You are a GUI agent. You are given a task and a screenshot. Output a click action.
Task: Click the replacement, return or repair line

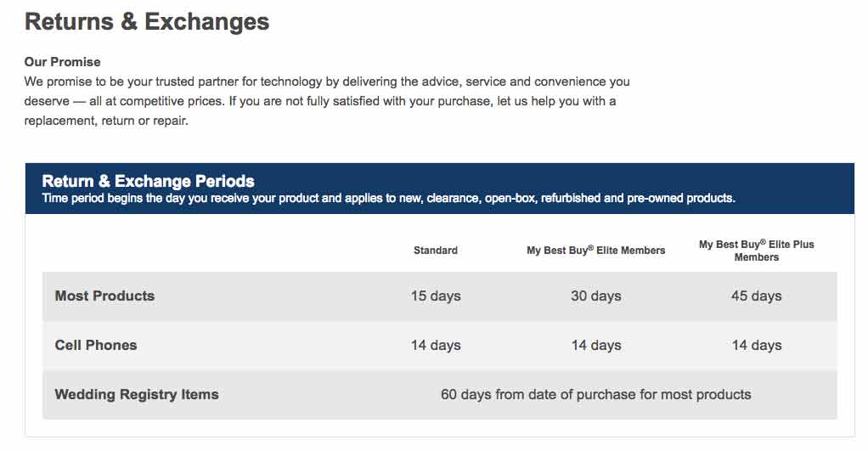(106, 121)
